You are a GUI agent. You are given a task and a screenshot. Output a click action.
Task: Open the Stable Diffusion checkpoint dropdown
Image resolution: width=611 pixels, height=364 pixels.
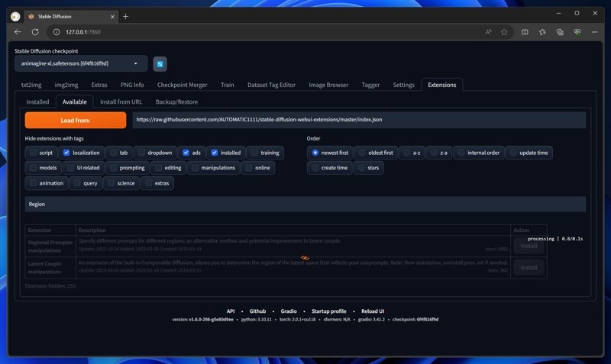[x=81, y=63]
